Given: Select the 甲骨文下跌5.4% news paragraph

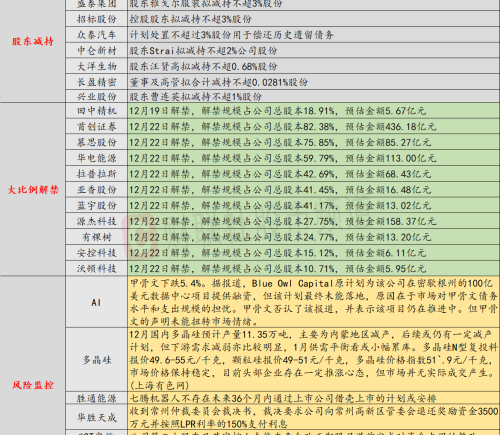Looking at the screenshot, I should pyautogui.click(x=313, y=302).
